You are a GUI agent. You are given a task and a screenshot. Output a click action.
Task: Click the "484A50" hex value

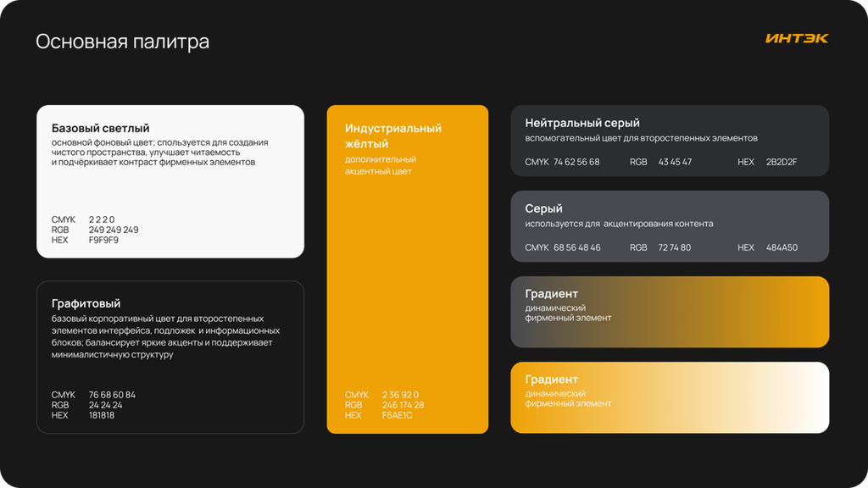point(782,248)
